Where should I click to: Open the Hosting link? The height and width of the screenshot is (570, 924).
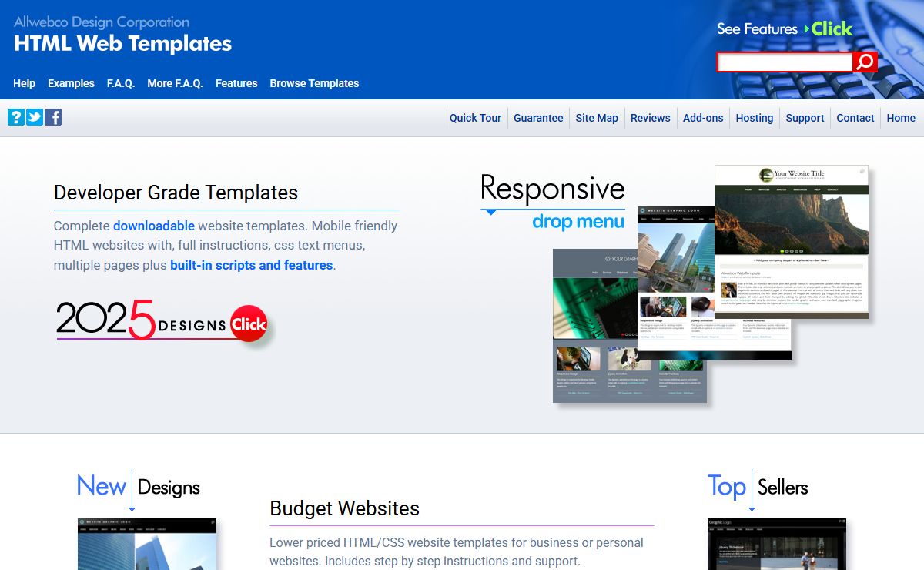click(755, 118)
